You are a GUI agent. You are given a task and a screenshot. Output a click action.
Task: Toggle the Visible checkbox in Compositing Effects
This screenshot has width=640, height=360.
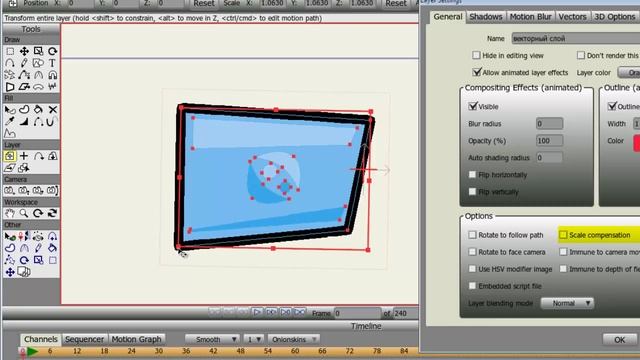pyautogui.click(x=473, y=106)
